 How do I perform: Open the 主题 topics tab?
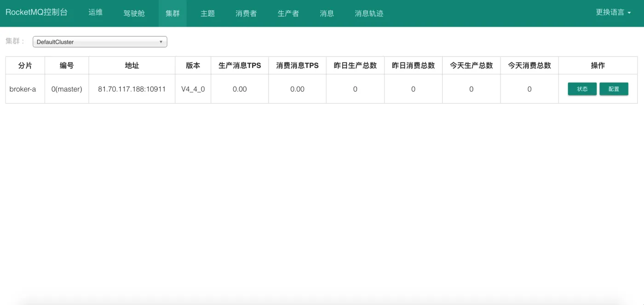tap(207, 13)
